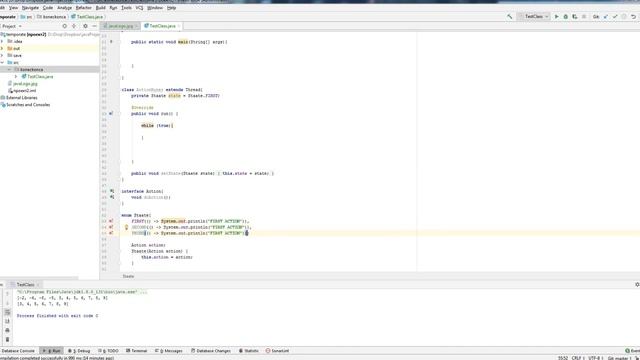Image resolution: width=640 pixels, height=360 pixels.
Task: Click the run gutter icon beside main method
Action: tap(111, 42)
